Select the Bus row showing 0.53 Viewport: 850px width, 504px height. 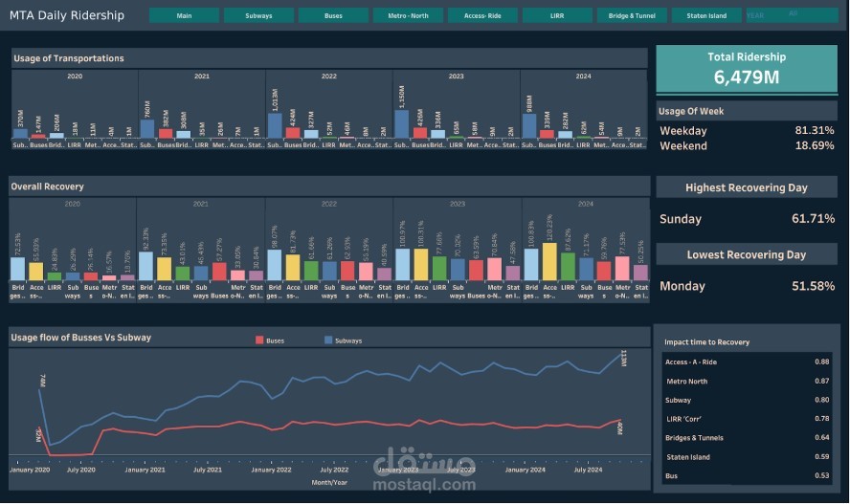747,476
